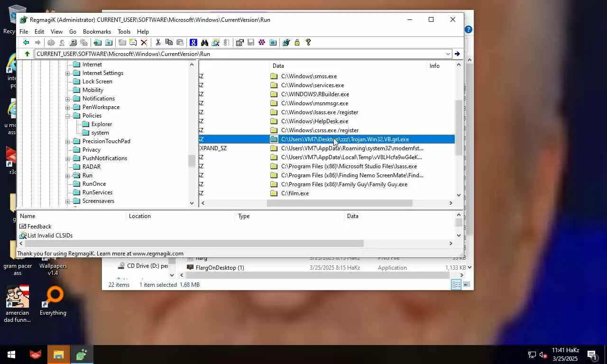
Task: Click the Copy icon in toolbar
Action: 169,42
